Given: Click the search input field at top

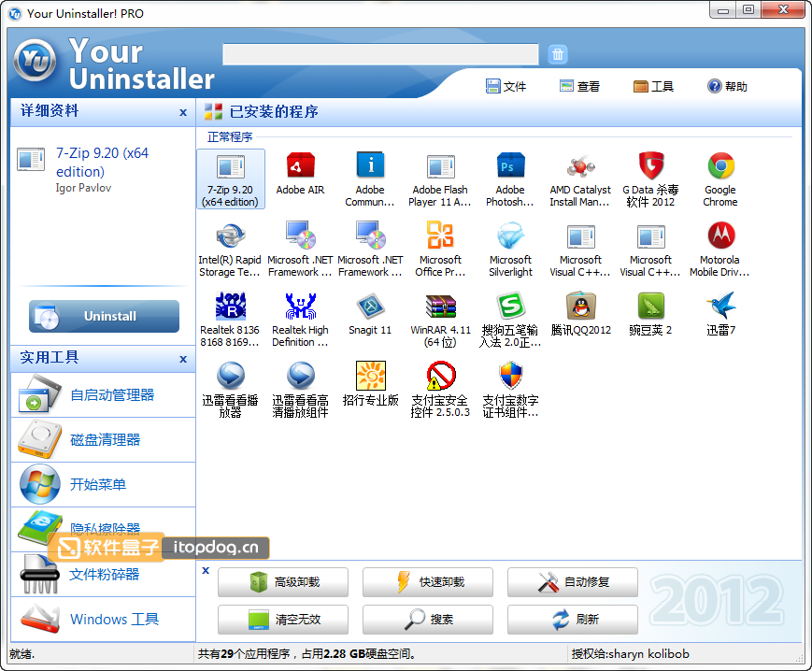Looking at the screenshot, I should [x=380, y=54].
